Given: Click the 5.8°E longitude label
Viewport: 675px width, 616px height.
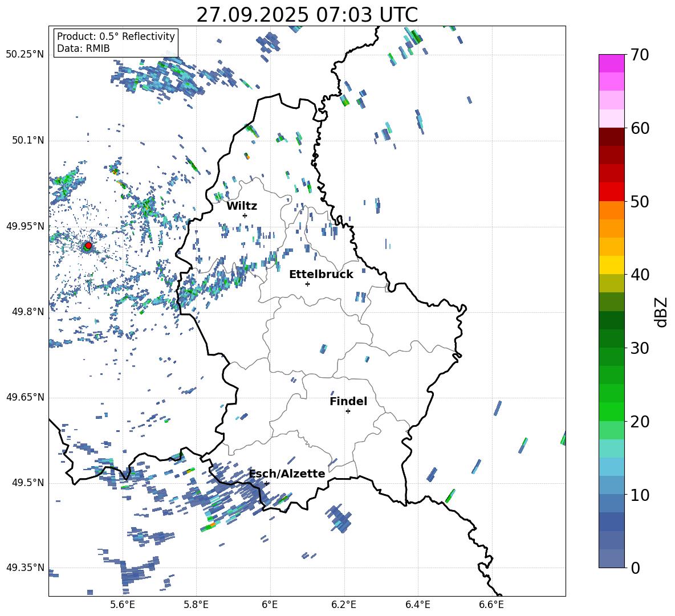Looking at the screenshot, I should 196,605.
